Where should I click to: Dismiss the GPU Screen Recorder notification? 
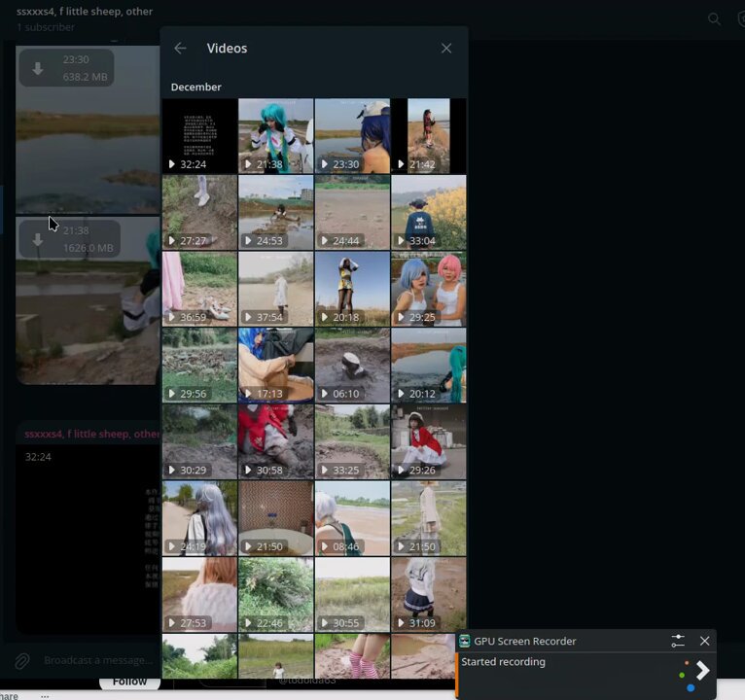(704, 641)
